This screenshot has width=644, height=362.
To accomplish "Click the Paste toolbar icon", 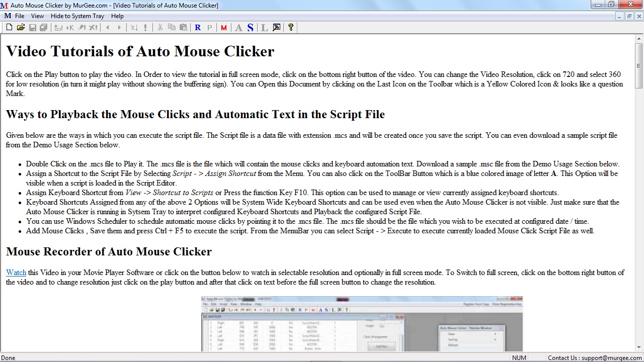I will (x=183, y=28).
